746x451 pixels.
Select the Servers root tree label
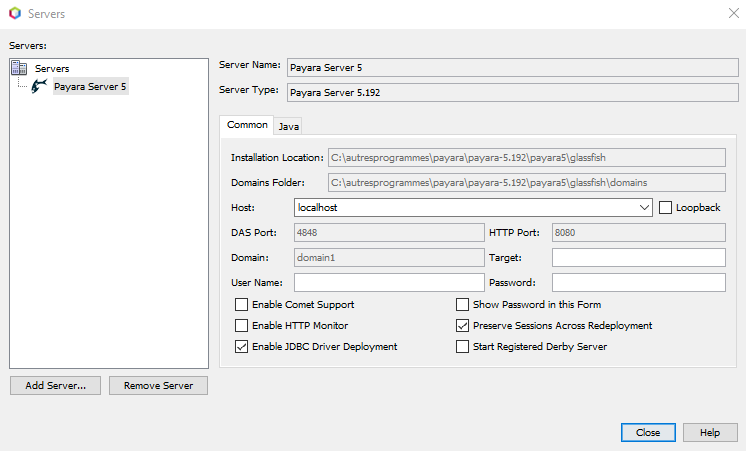pyautogui.click(x=52, y=69)
